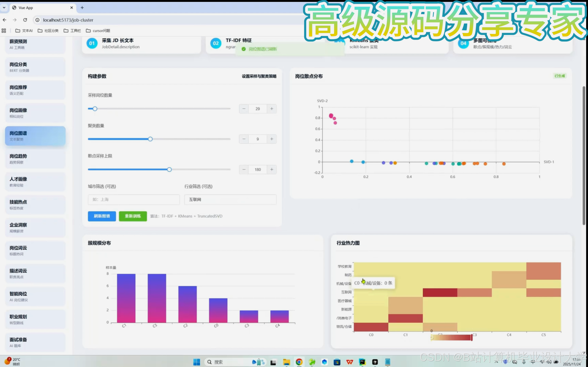Click the browser back arrow
This screenshot has height=367, width=588.
5,20
